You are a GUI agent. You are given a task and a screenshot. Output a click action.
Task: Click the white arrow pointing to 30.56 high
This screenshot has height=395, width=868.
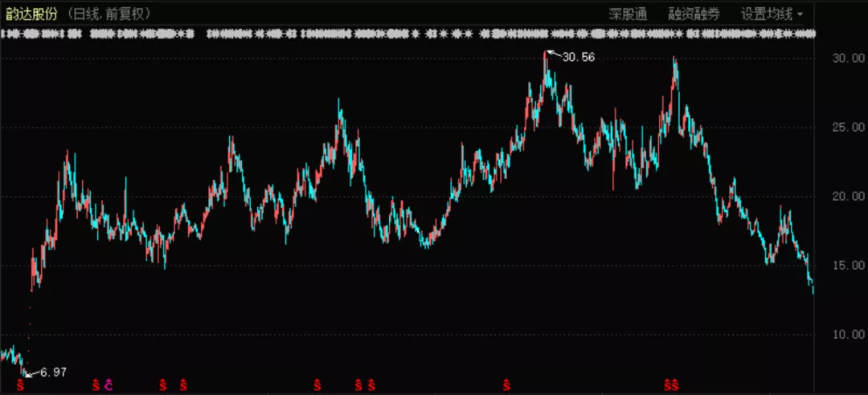[x=552, y=55]
